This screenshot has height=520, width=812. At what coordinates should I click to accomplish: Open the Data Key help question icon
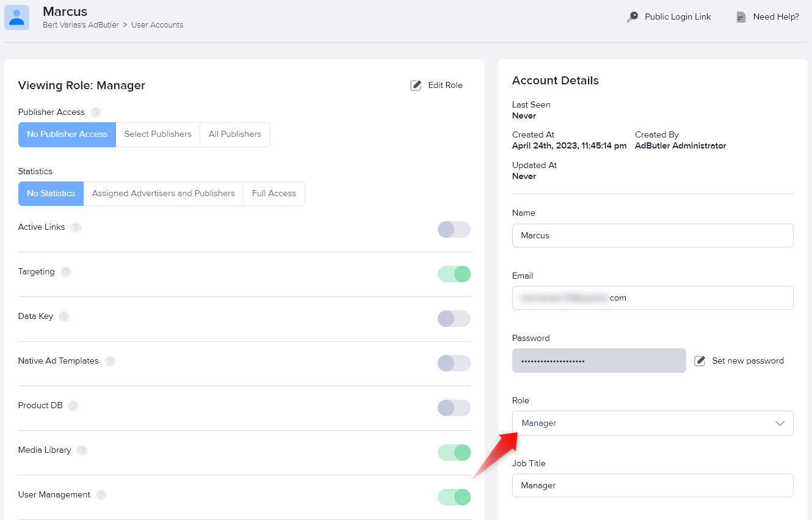(64, 317)
